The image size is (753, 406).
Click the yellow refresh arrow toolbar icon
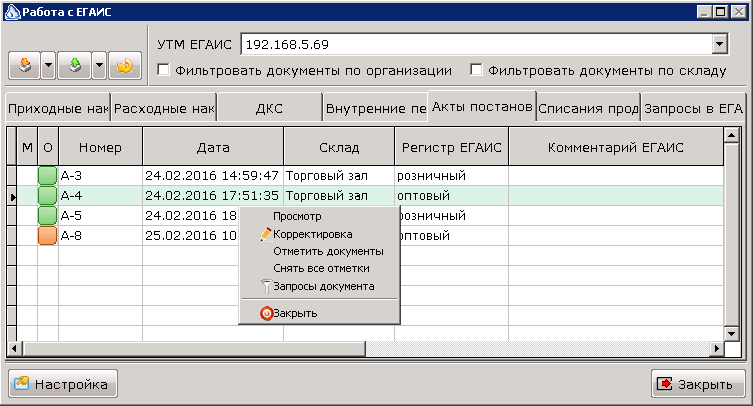[x=125, y=65]
